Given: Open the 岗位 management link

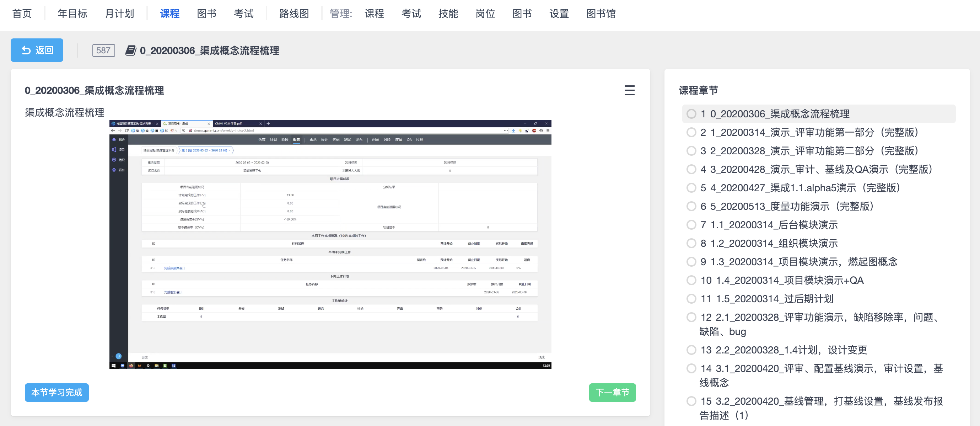Looking at the screenshot, I should point(485,14).
